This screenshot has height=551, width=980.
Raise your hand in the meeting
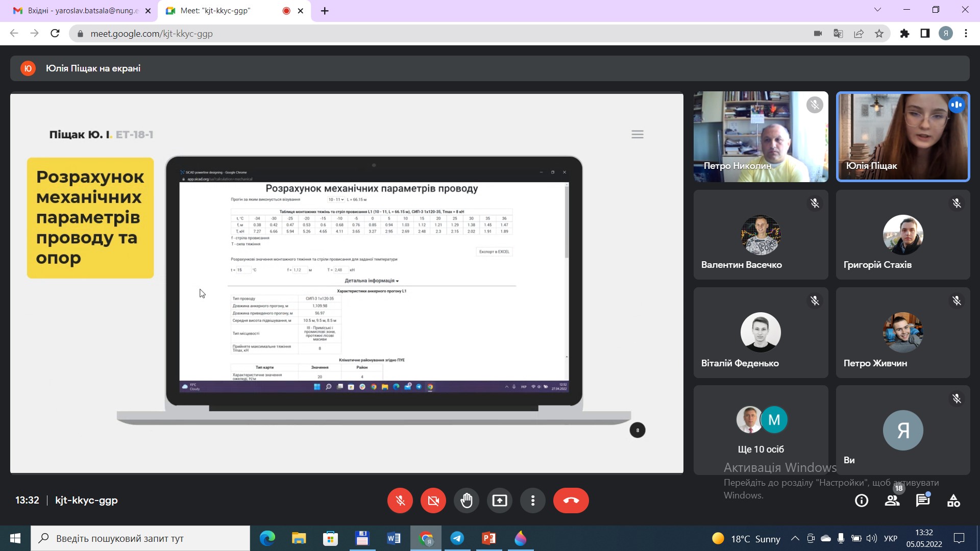point(466,500)
